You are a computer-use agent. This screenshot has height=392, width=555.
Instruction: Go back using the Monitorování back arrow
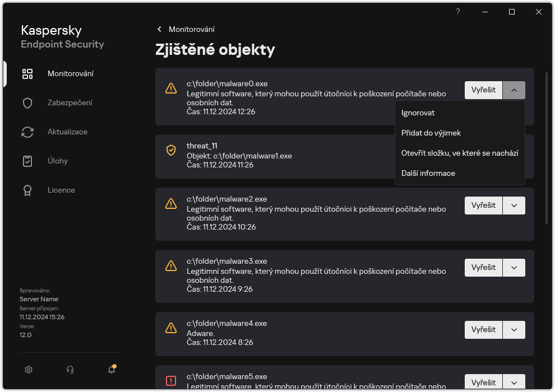point(159,29)
